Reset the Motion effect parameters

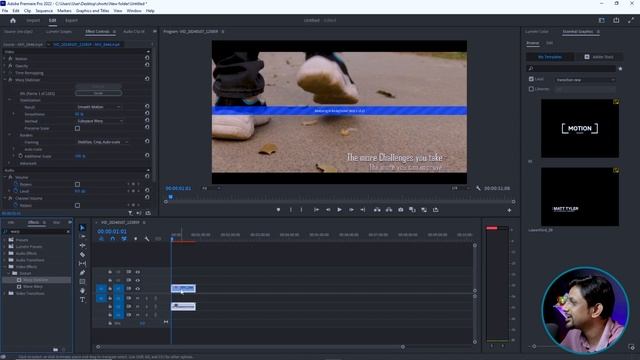click(x=147, y=58)
